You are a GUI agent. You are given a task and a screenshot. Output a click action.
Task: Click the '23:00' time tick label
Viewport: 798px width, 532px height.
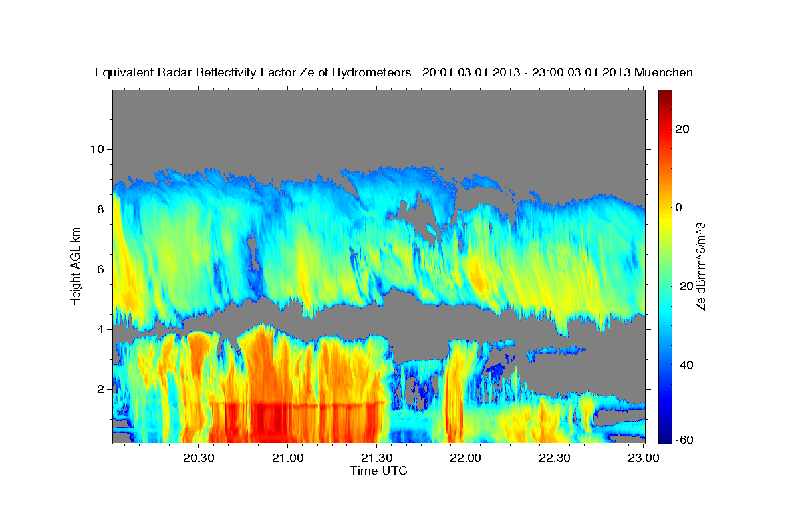pyautogui.click(x=643, y=458)
